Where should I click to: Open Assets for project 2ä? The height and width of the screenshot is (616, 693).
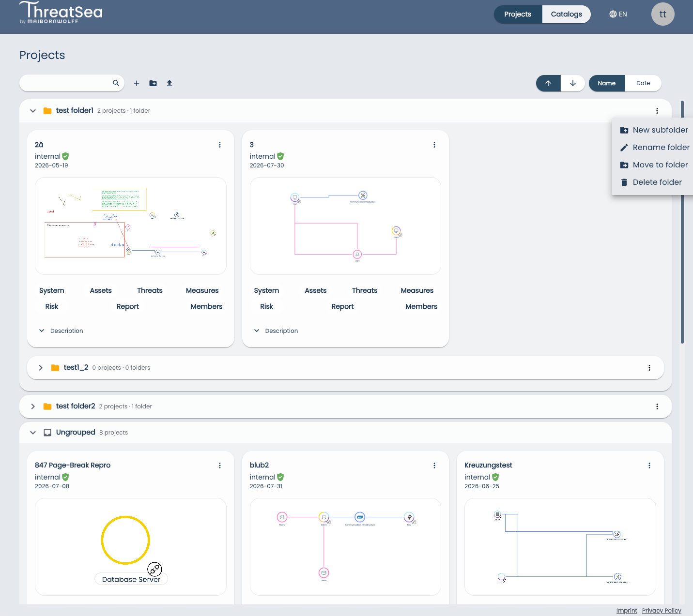point(101,290)
